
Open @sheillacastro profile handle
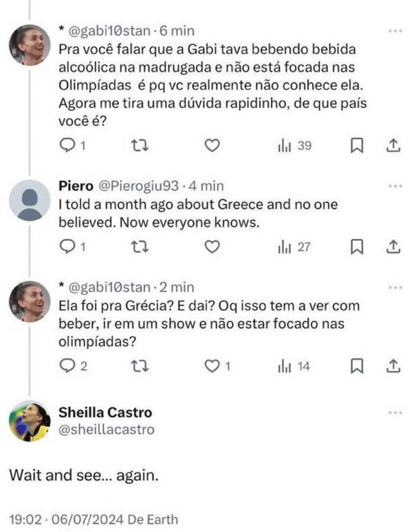[106, 430]
